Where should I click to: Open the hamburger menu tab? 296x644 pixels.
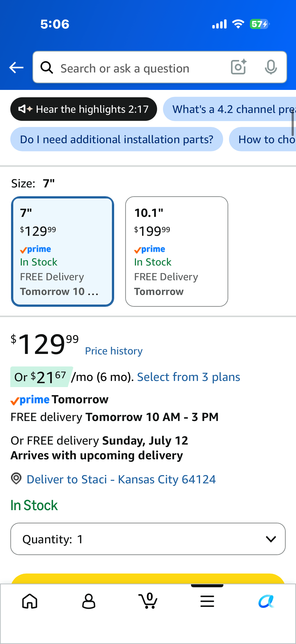pos(207,601)
